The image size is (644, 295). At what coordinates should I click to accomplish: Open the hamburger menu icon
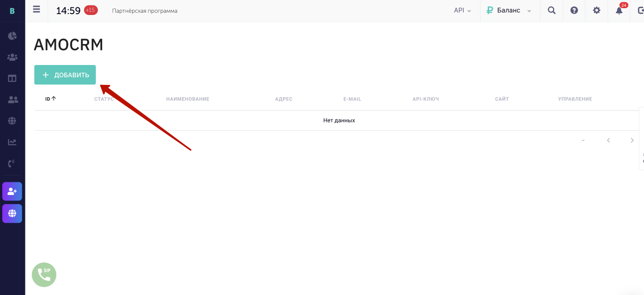37,10
